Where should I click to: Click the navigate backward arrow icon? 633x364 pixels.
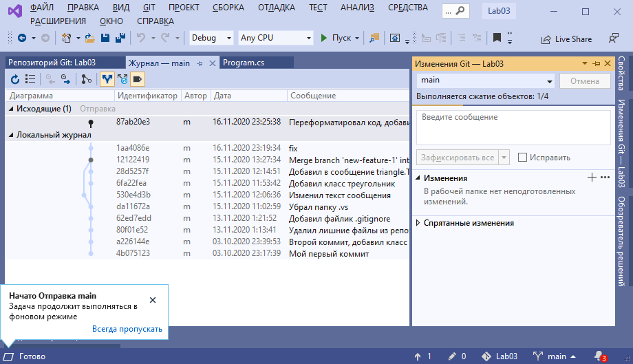(22, 38)
